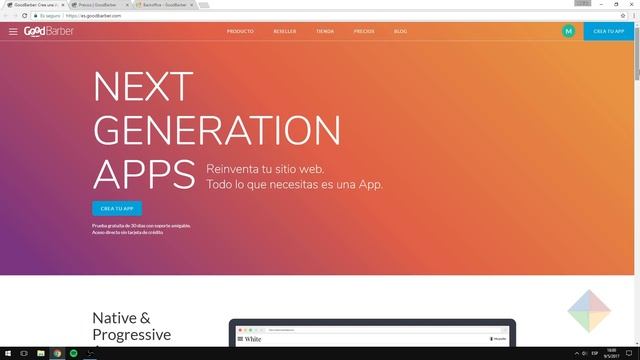
Task: Select the first GoodBarber Crea una tab
Action: pyautogui.click(x=36, y=5)
